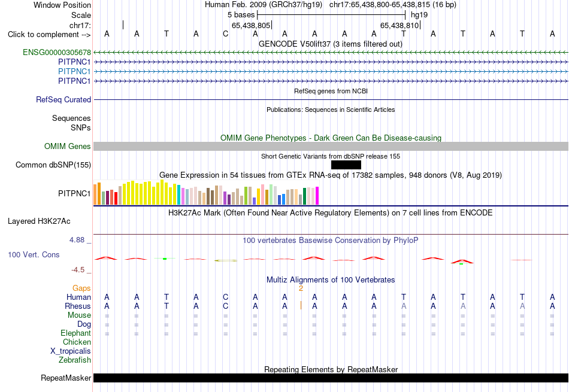
Task: Open the RepeatMasker track label
Action: pyautogui.click(x=66, y=378)
